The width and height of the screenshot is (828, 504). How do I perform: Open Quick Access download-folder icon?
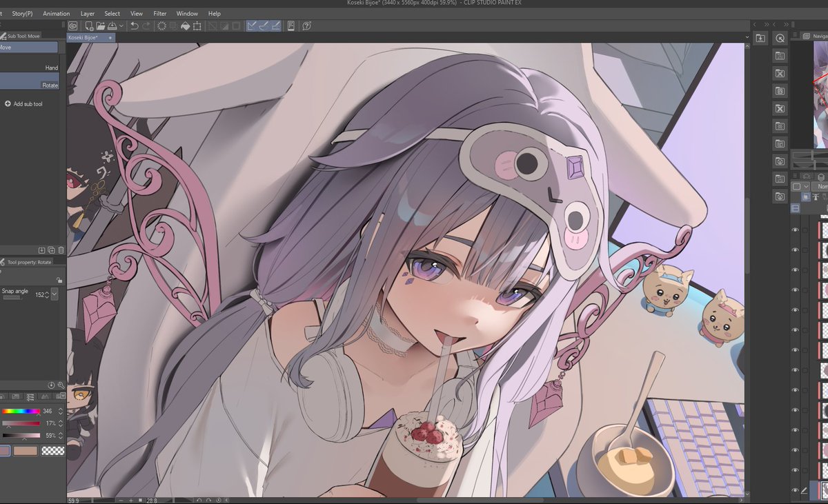760,39
